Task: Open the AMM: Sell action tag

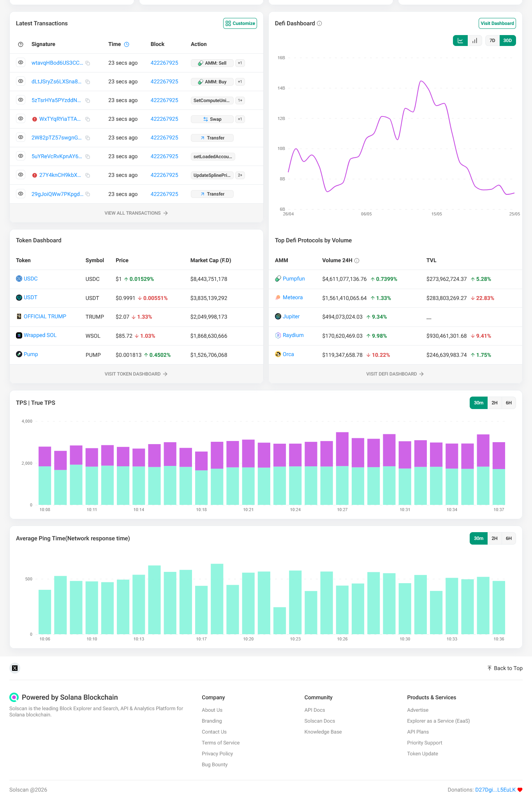Action: (212, 63)
